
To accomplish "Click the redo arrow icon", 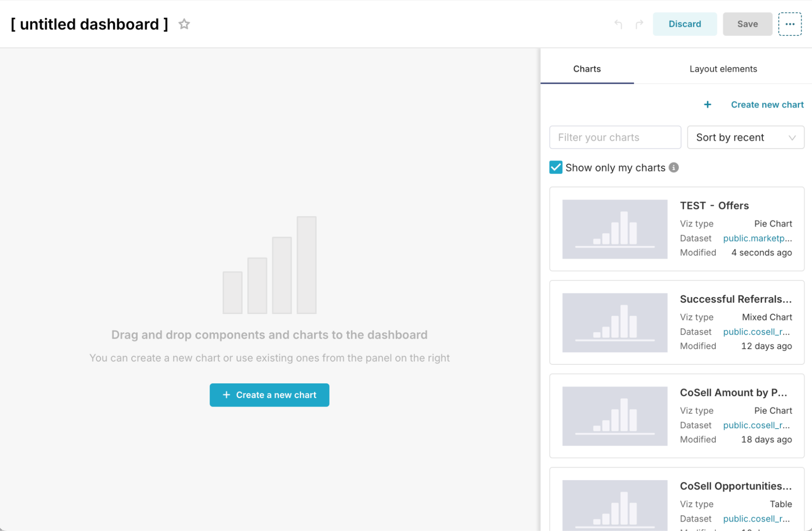I will point(639,24).
